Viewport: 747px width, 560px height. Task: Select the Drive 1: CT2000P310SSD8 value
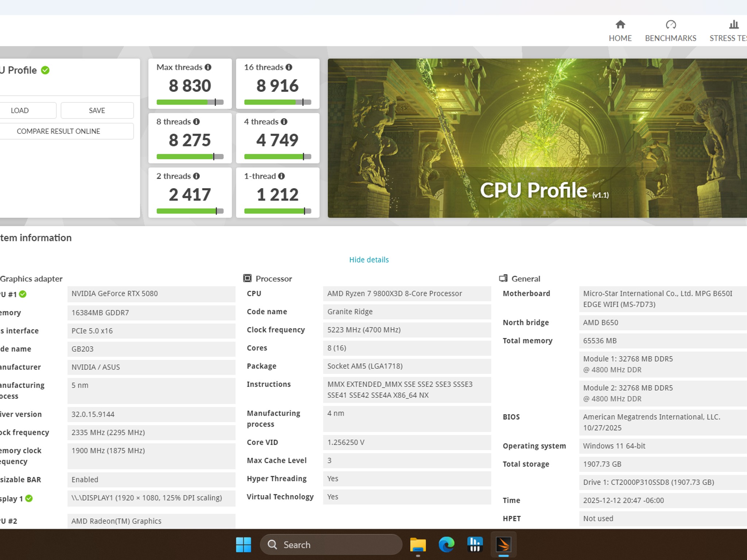pos(663,482)
